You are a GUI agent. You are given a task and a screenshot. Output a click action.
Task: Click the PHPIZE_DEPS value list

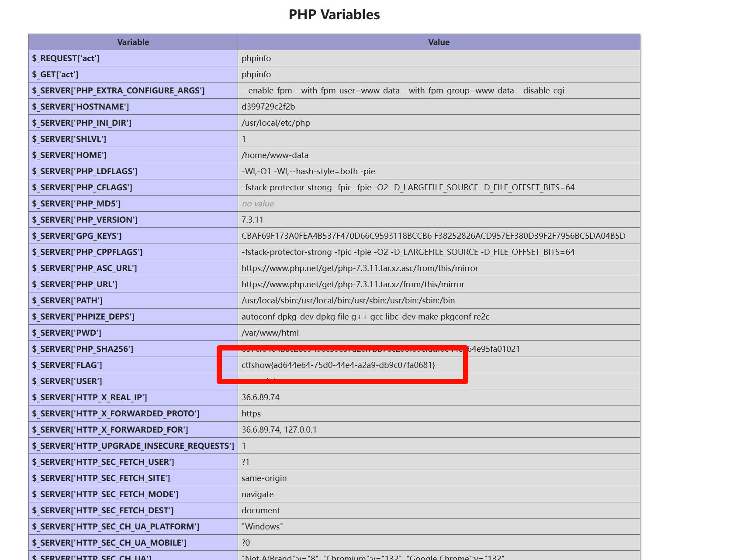365,317
